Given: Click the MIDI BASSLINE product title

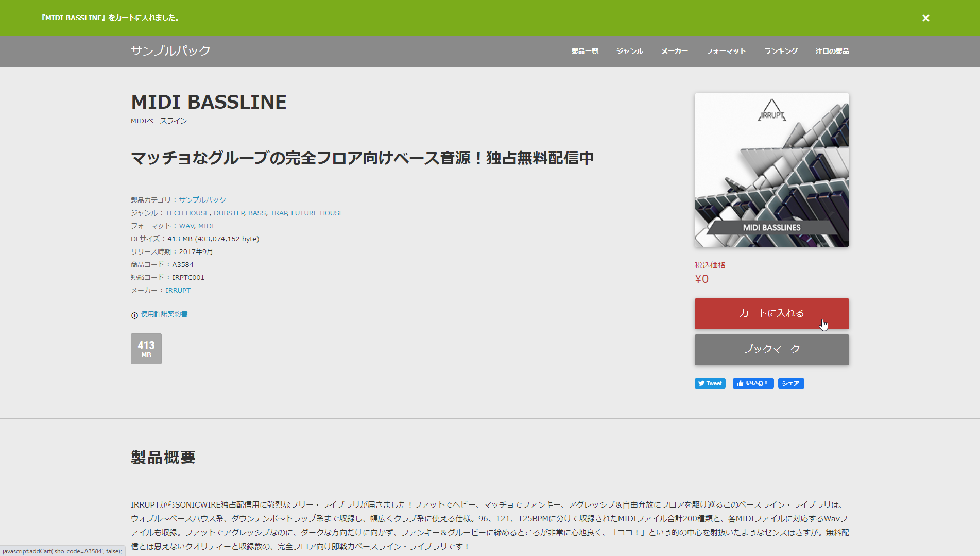Looking at the screenshot, I should pos(209,102).
